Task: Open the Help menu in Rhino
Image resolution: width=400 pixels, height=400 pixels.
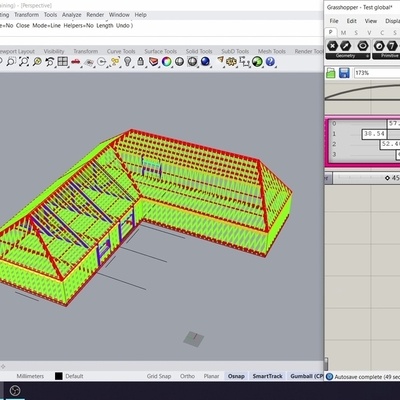Action: tap(140, 15)
